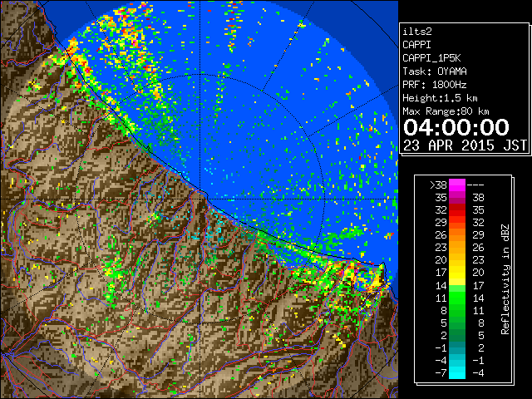Screen dimensions: 532x399
Task: Pick the bright green legend band between 11 and 14
Action: [x=457, y=298]
